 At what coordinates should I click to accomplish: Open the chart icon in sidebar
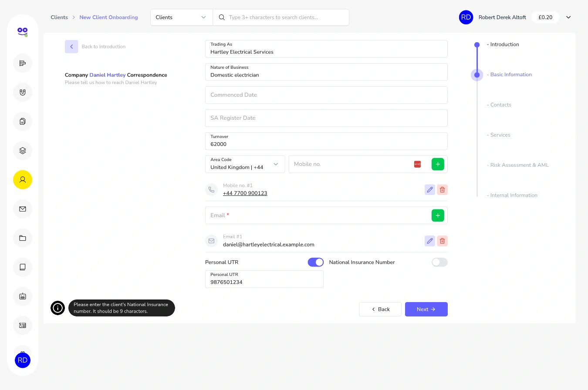23,63
